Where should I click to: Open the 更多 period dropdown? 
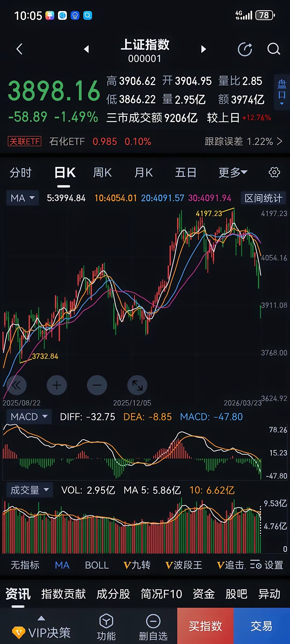point(233,172)
